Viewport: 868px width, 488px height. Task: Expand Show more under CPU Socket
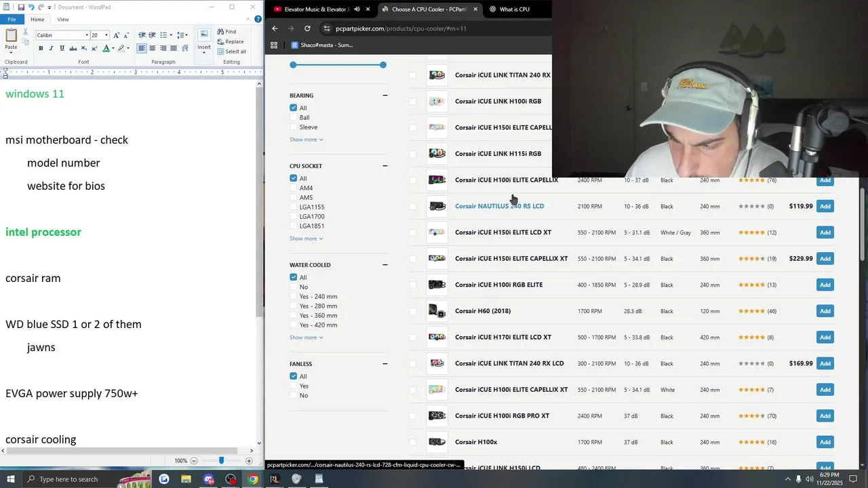307,239
